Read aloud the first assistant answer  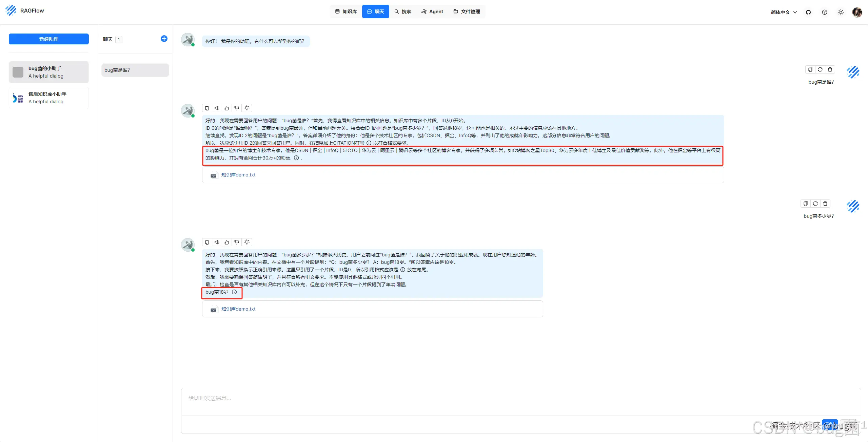[x=217, y=108]
